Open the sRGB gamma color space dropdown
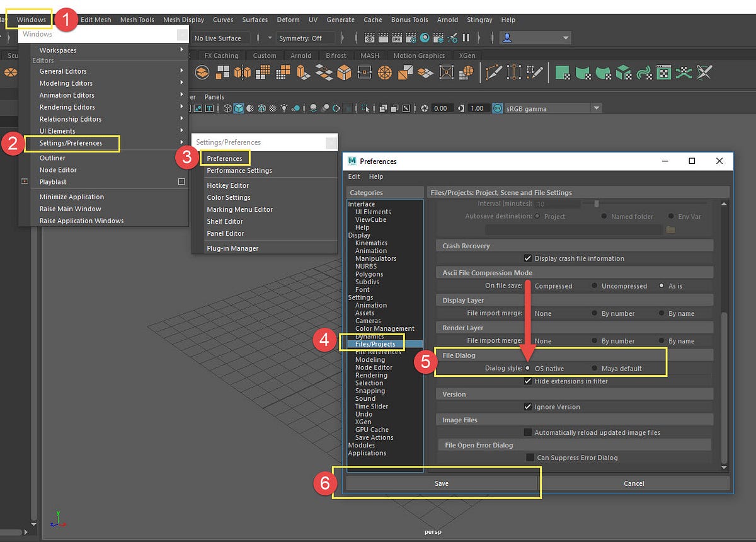Image resolution: width=756 pixels, height=542 pixels. click(595, 108)
